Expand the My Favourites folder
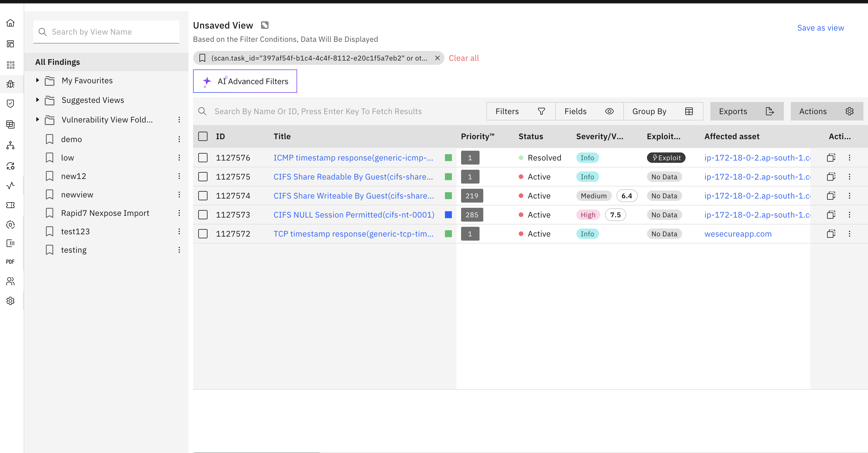 tap(38, 81)
